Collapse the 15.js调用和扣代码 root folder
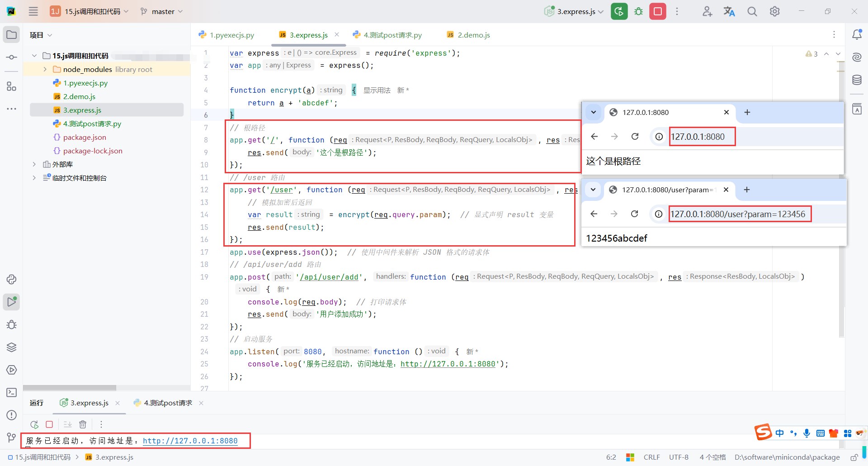This screenshot has height=466, width=868. click(x=34, y=56)
